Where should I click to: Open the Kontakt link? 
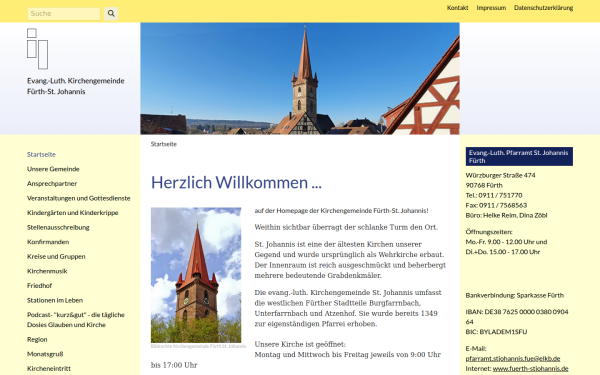[x=457, y=8]
